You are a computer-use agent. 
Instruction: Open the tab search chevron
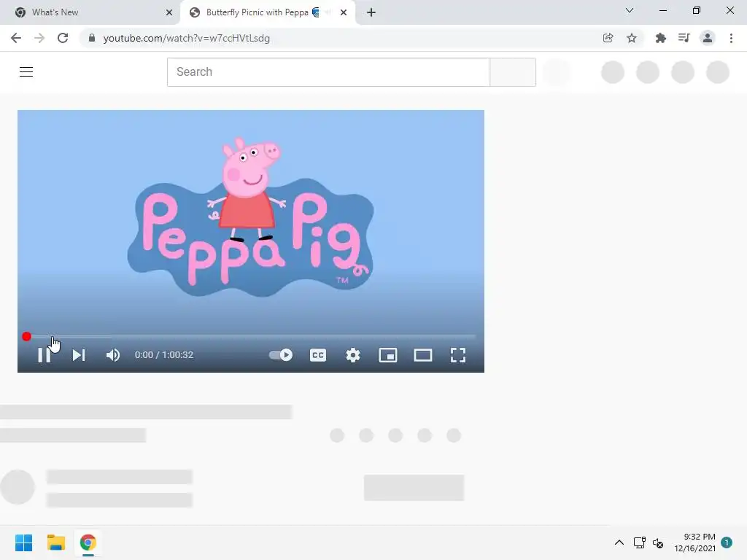click(630, 10)
